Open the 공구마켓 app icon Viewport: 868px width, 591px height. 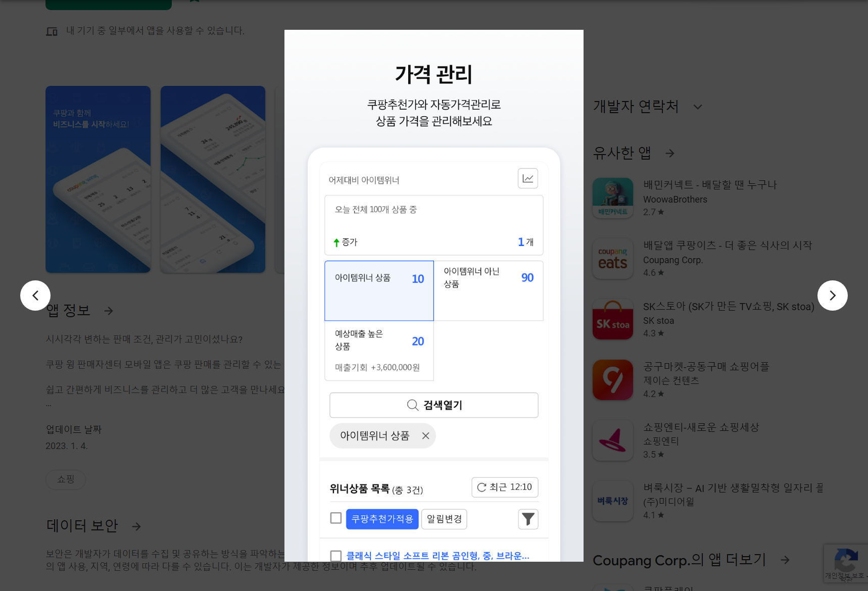tap(612, 379)
